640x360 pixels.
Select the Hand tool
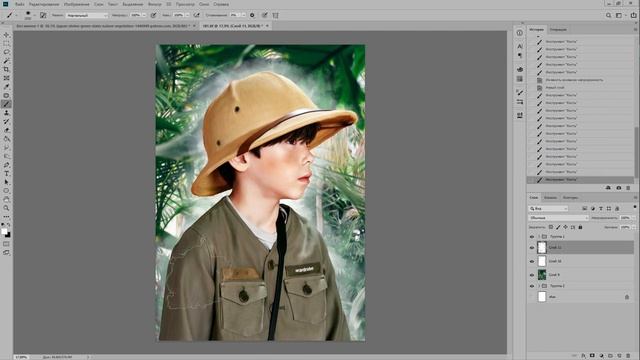pyautogui.click(x=6, y=200)
